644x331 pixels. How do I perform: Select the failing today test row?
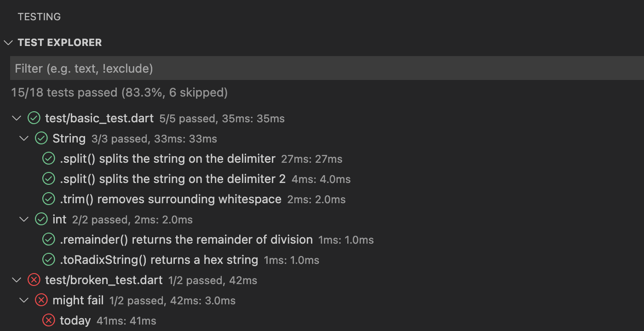pos(75,320)
